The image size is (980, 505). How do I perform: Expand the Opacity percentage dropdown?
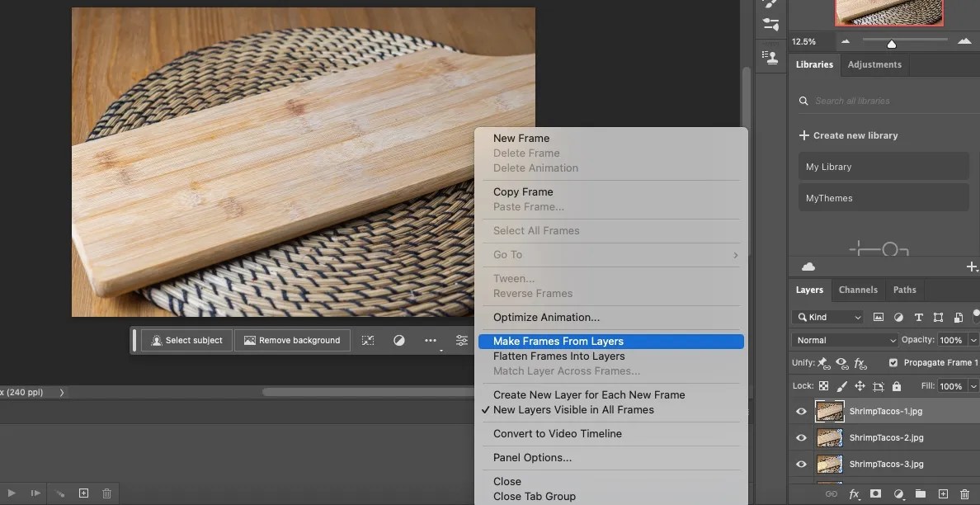tap(973, 339)
